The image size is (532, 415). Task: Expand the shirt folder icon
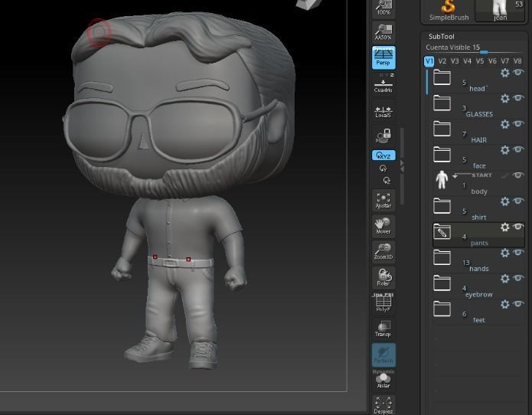coord(442,206)
